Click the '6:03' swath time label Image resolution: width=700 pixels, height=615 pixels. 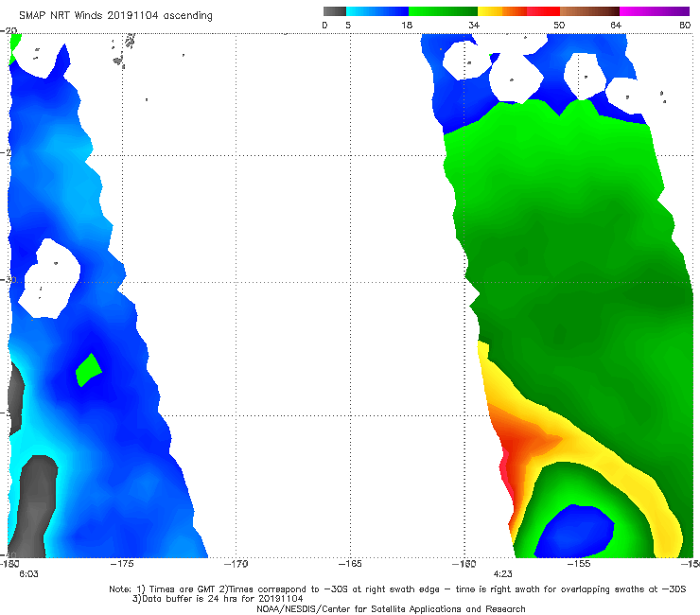coord(28,574)
